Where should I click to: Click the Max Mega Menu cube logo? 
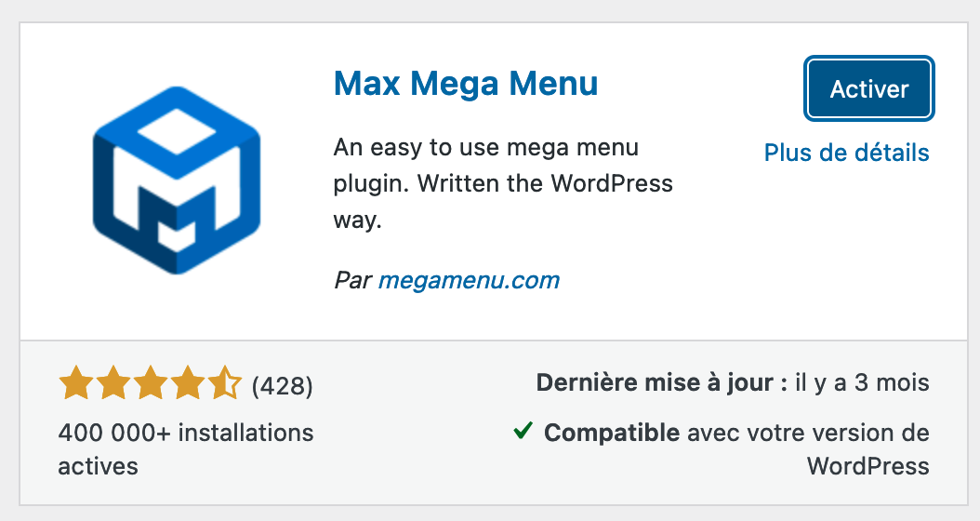click(176, 180)
